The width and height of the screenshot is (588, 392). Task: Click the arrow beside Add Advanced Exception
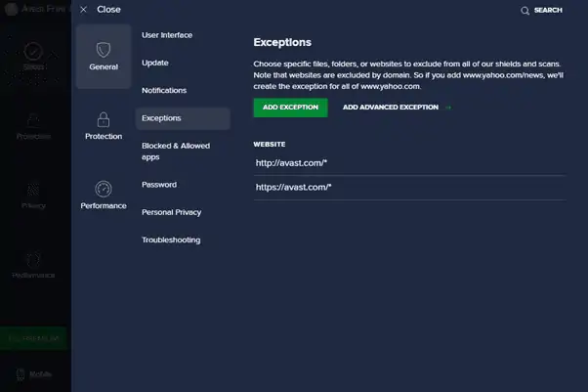coord(448,108)
